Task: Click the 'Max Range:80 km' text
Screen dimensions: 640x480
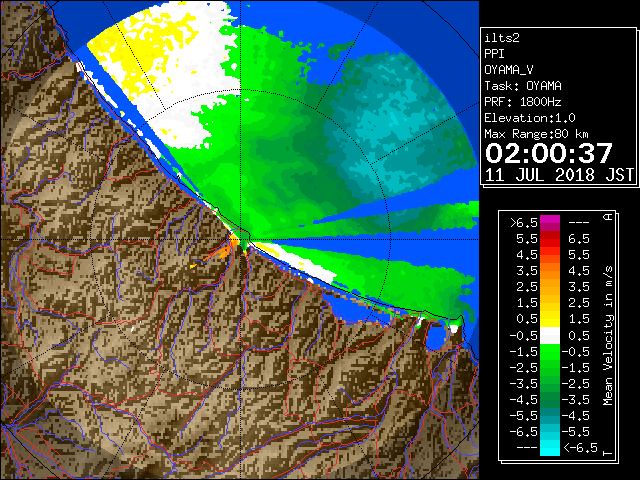Action: [536, 134]
